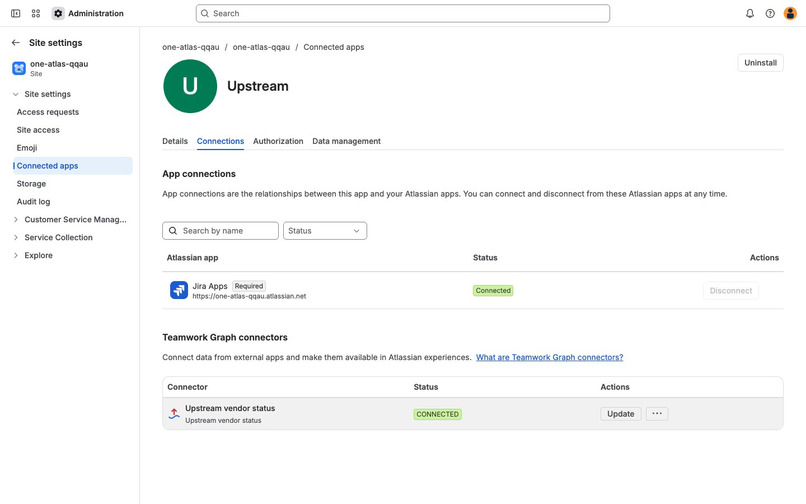Click the https://one-atlas-qqau.atlassian.net URL text
The image size is (806, 504).
pos(249,296)
